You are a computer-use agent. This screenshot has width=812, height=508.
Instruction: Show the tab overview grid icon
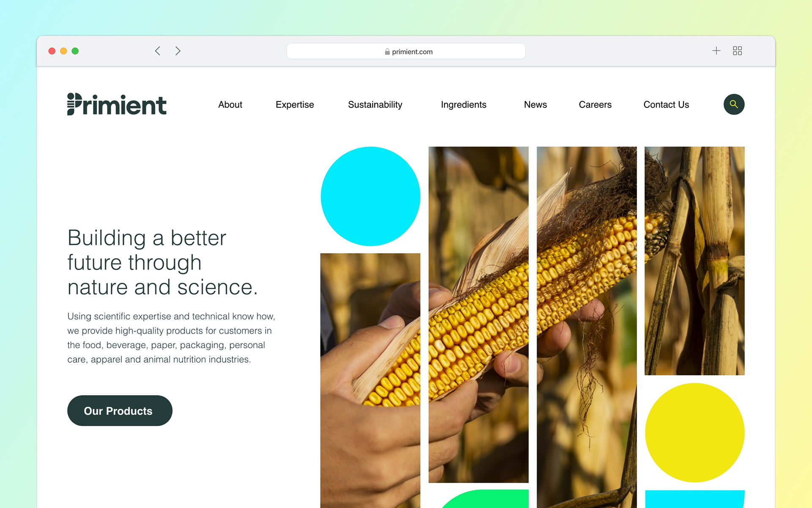pyautogui.click(x=737, y=51)
